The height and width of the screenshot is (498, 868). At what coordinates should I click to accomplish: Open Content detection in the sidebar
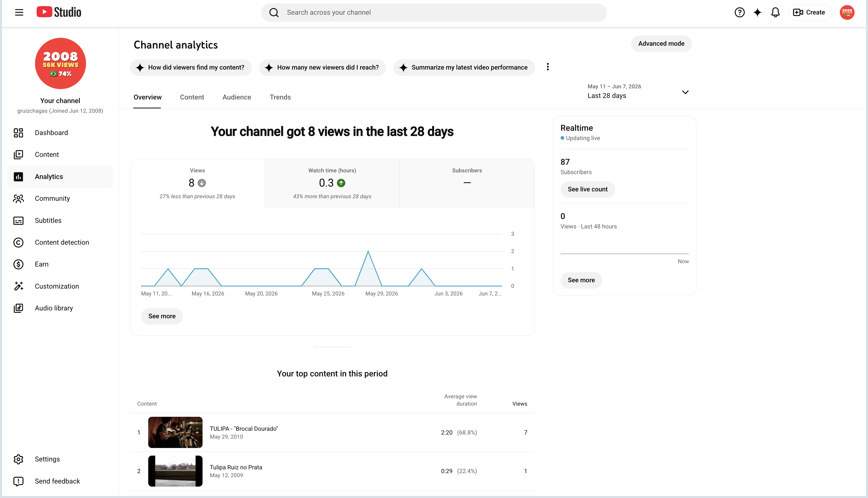pyautogui.click(x=60, y=242)
